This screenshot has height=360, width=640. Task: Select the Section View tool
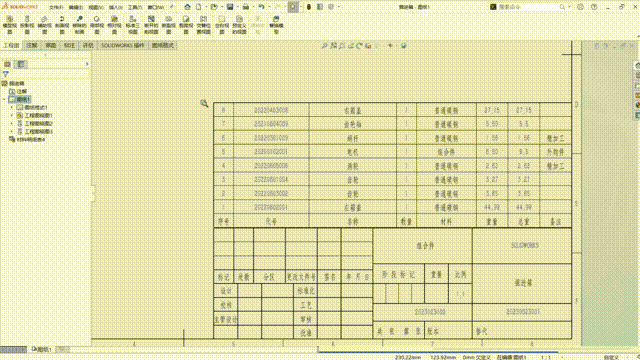pyautogui.click(x=62, y=24)
